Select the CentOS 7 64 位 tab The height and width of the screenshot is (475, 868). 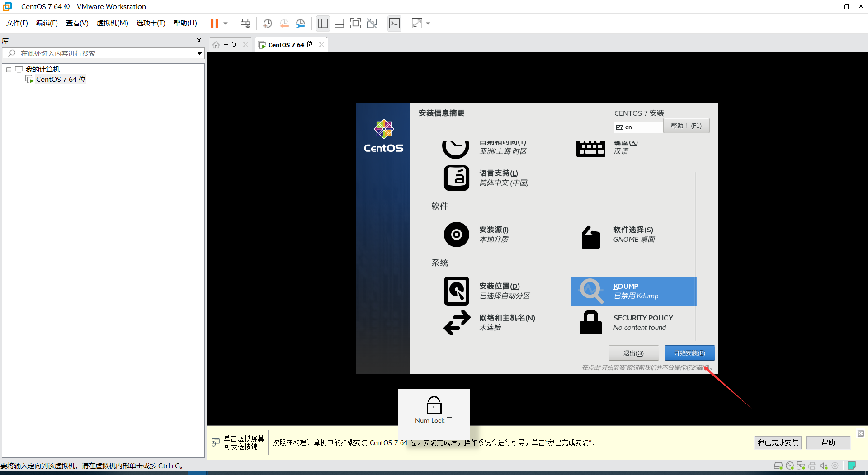(291, 44)
